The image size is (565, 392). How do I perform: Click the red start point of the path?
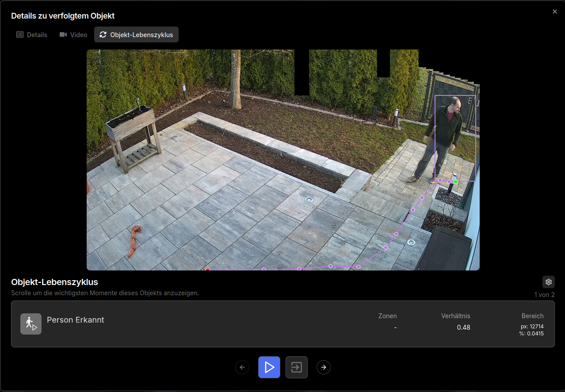[207, 269]
